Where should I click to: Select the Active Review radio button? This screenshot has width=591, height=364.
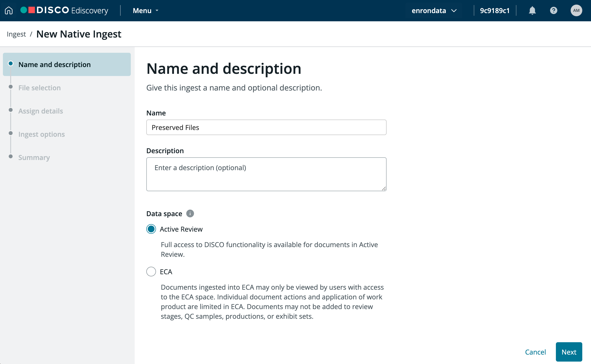[151, 229]
